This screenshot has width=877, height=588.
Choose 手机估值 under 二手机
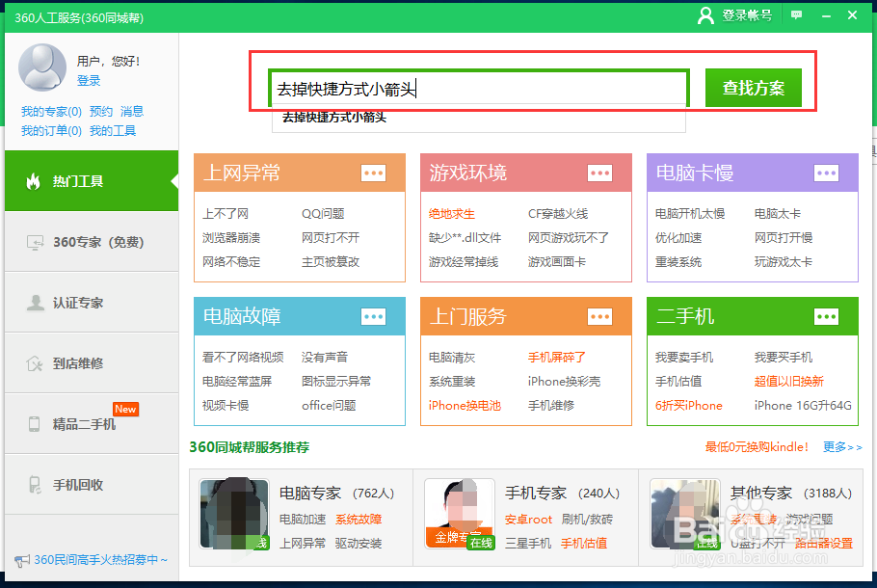678,382
